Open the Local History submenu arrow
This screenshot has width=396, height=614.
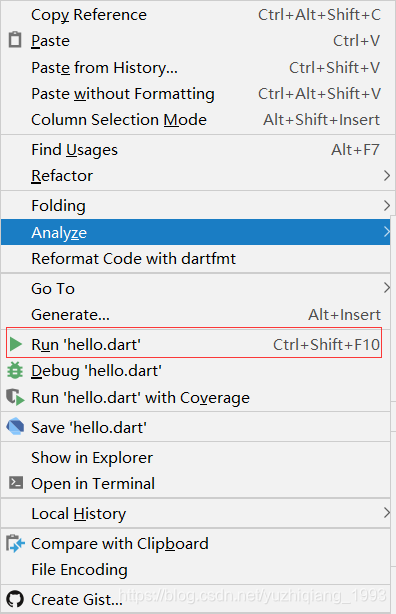(x=387, y=513)
